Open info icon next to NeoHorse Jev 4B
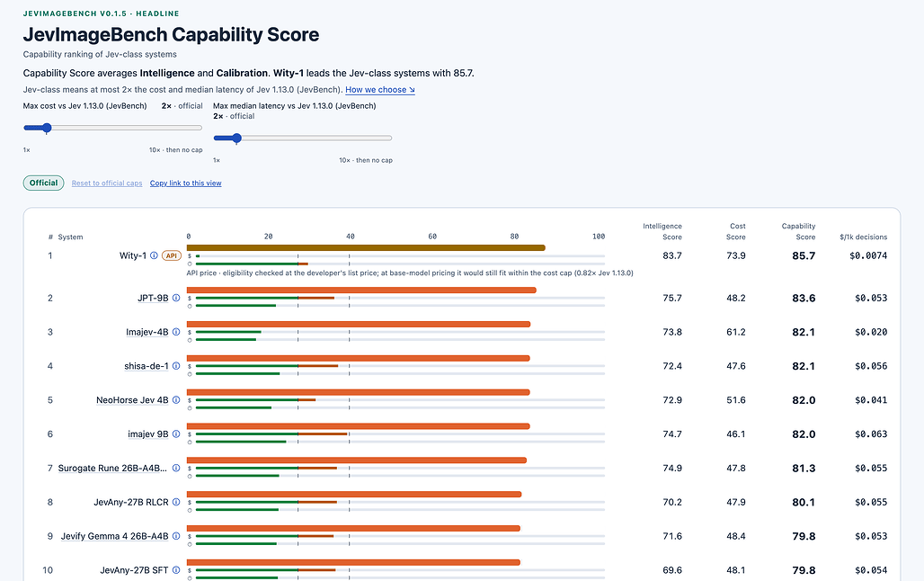The image size is (924, 581). pyautogui.click(x=175, y=400)
